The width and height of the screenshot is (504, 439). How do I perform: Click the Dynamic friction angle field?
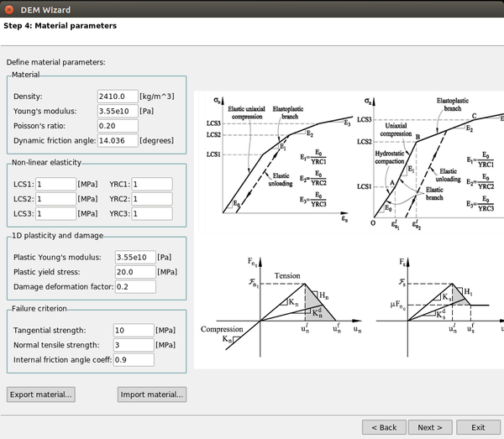click(x=116, y=140)
